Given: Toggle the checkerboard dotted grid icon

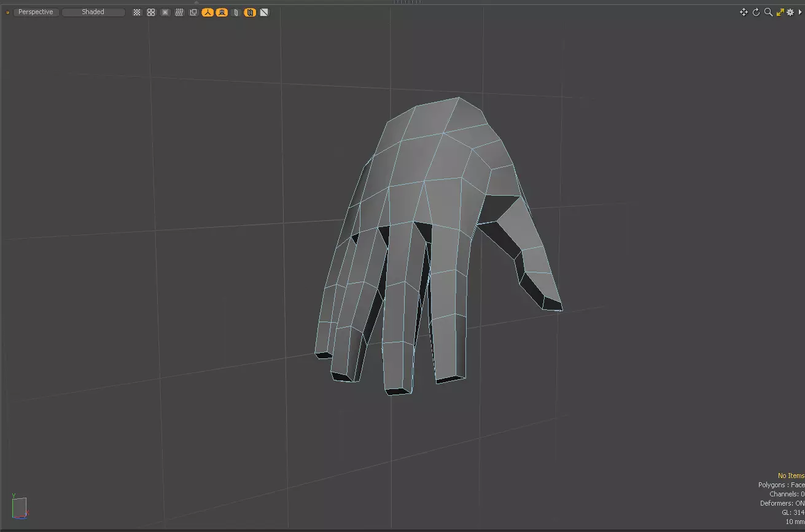Looking at the screenshot, I should coord(137,12).
